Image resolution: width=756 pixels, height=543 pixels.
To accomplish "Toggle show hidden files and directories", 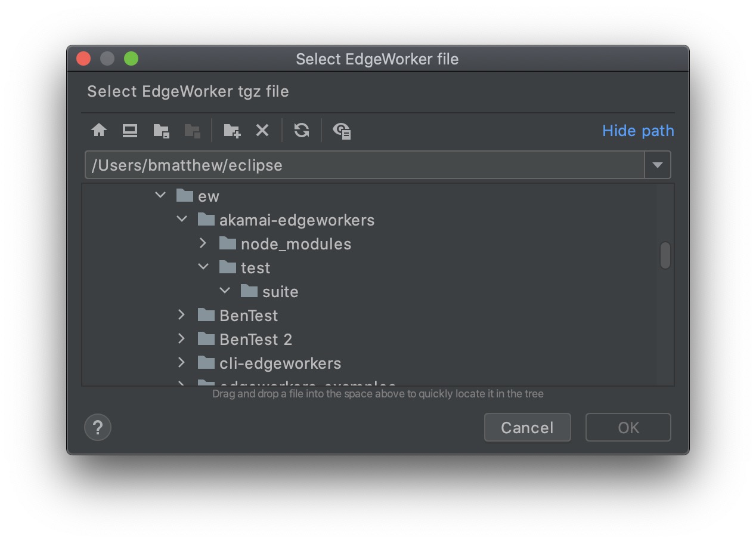I will tap(342, 131).
